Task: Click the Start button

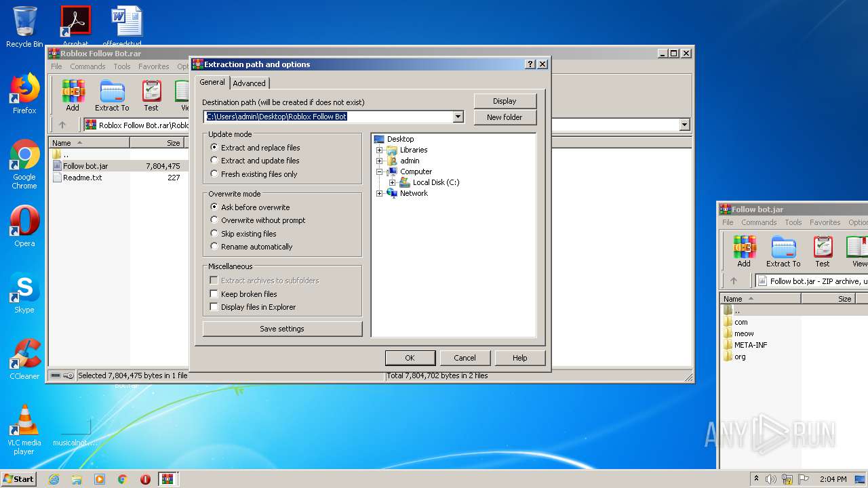Action: coord(19,479)
